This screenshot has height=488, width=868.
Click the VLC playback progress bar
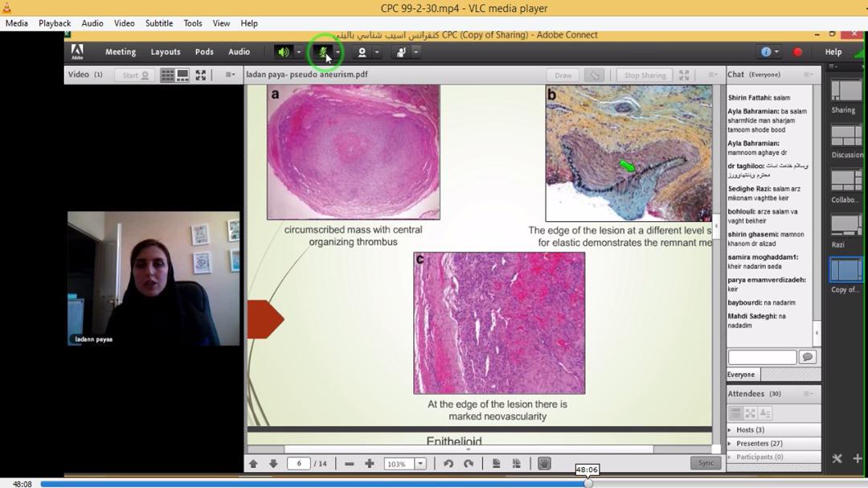tap(321, 484)
